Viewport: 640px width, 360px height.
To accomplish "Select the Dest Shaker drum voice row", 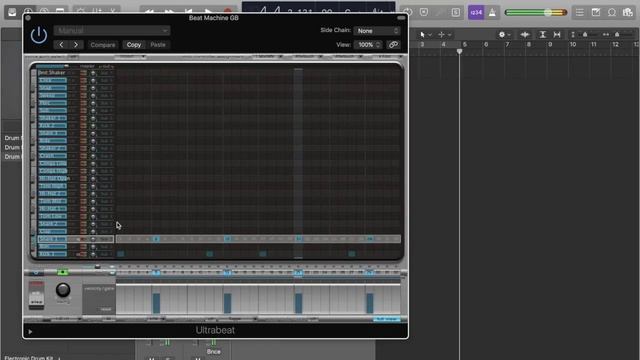I will (x=52, y=73).
